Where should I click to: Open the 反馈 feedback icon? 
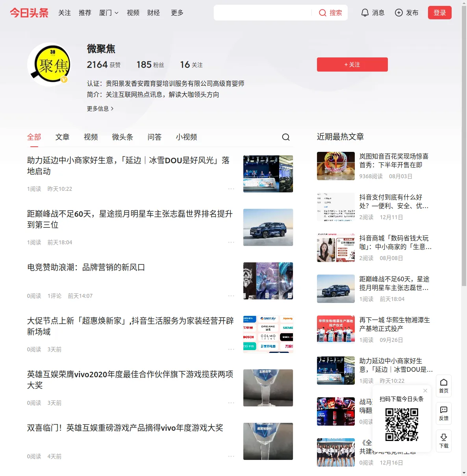click(x=444, y=410)
